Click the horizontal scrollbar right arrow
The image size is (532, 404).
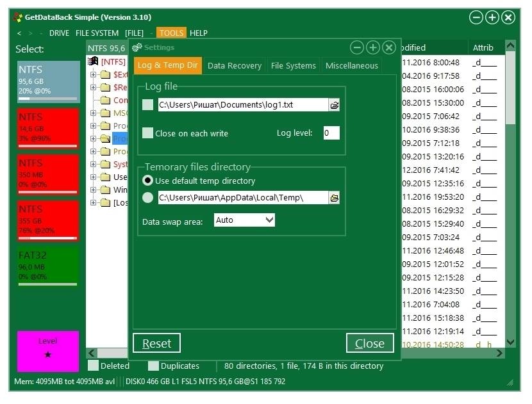(x=499, y=353)
